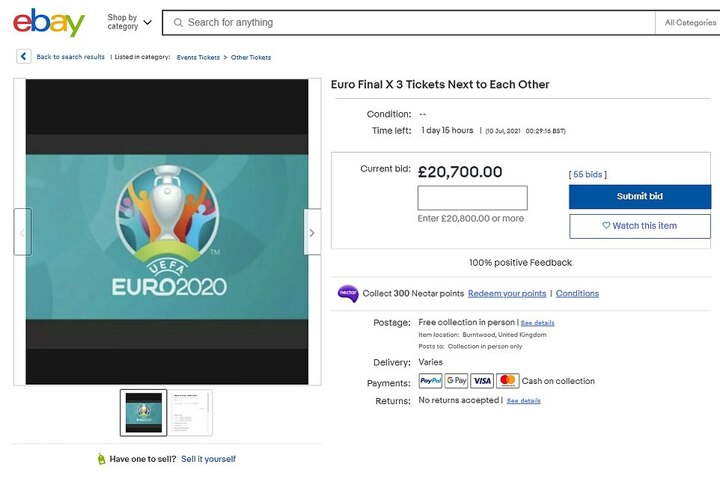The height and width of the screenshot is (479, 720).
Task: Open the Other Tickets breadcrumb
Action: click(251, 57)
